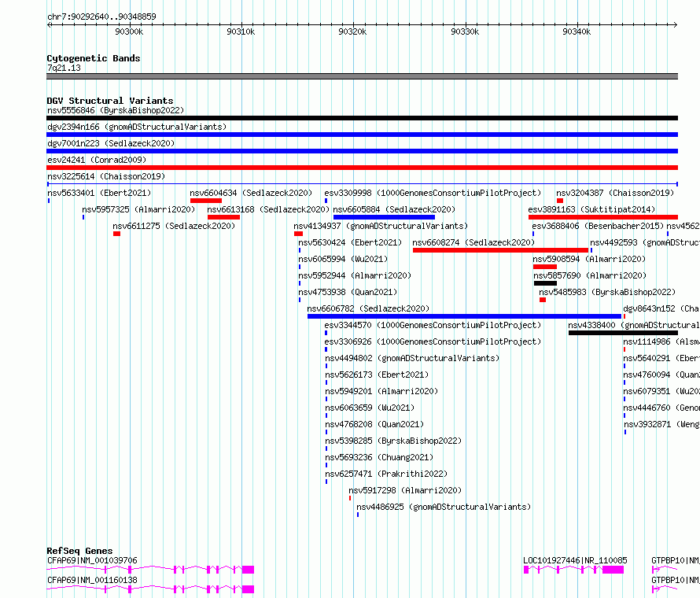
Task: Open nsv1114986 variant label
Action: pyautogui.click(x=661, y=341)
